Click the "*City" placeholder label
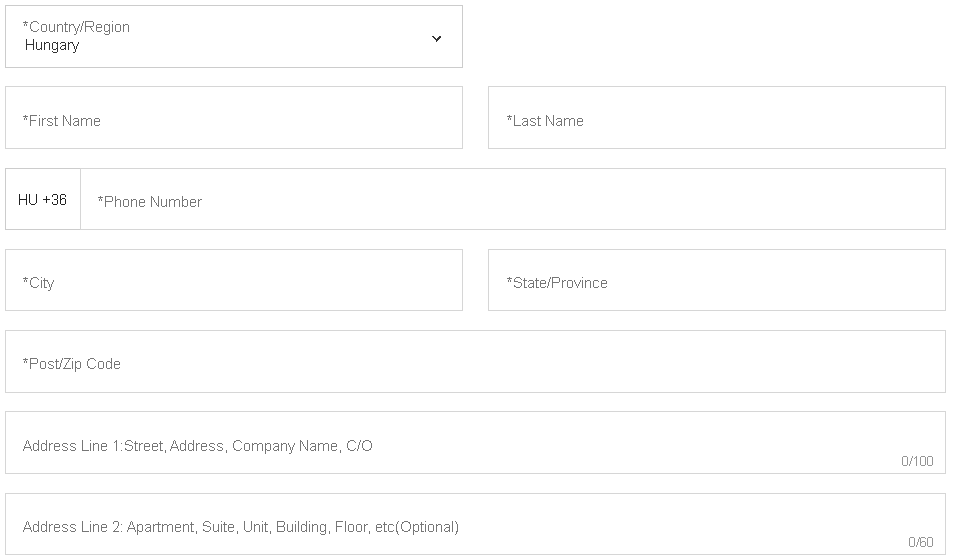Viewport: 953px width, 560px height. [39, 283]
